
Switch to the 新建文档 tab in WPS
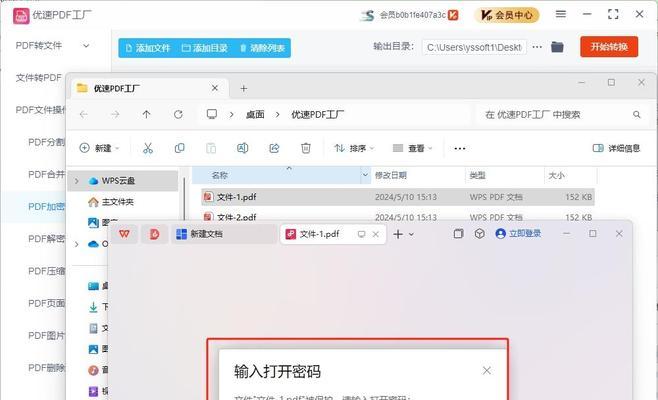pyautogui.click(x=224, y=234)
